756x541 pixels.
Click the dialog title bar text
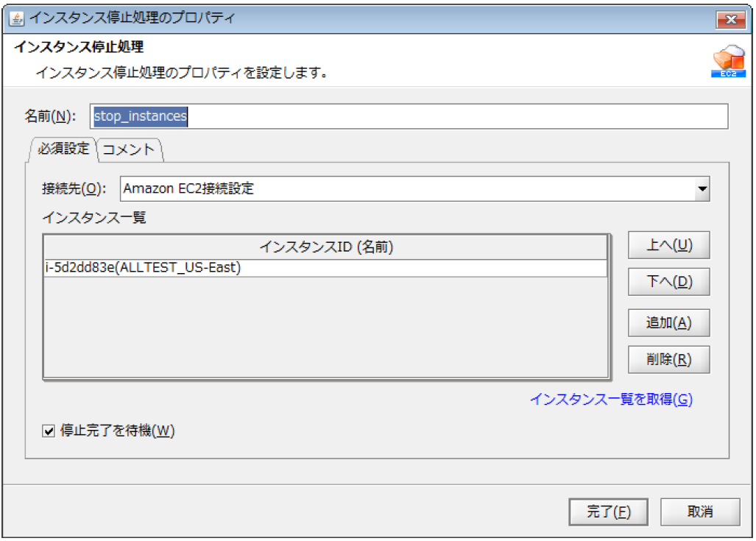[x=133, y=18]
